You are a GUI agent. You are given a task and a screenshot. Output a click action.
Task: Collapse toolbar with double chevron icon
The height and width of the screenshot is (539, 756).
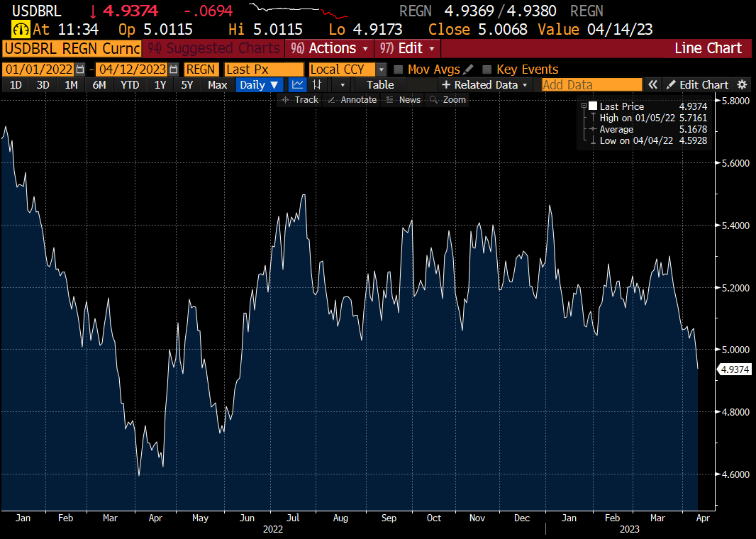652,85
